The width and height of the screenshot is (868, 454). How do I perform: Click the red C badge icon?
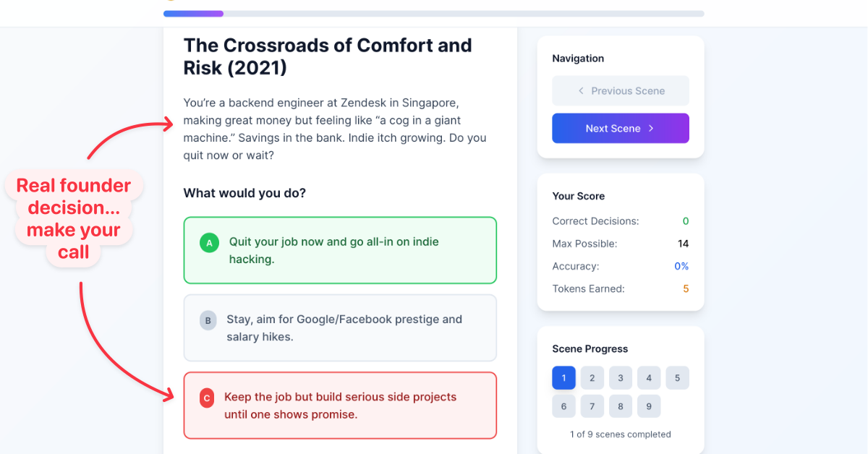(x=207, y=398)
